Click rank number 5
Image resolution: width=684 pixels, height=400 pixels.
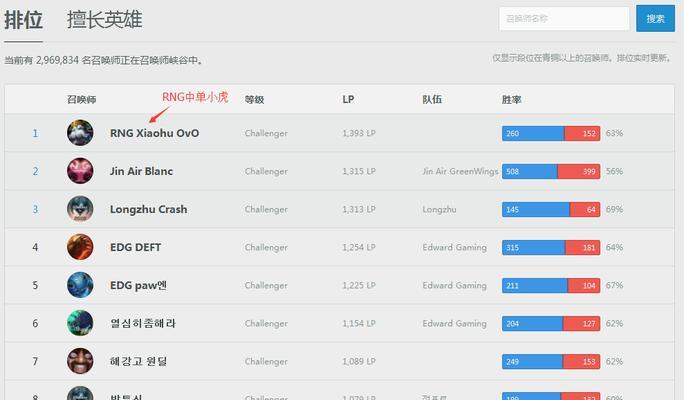(35, 285)
